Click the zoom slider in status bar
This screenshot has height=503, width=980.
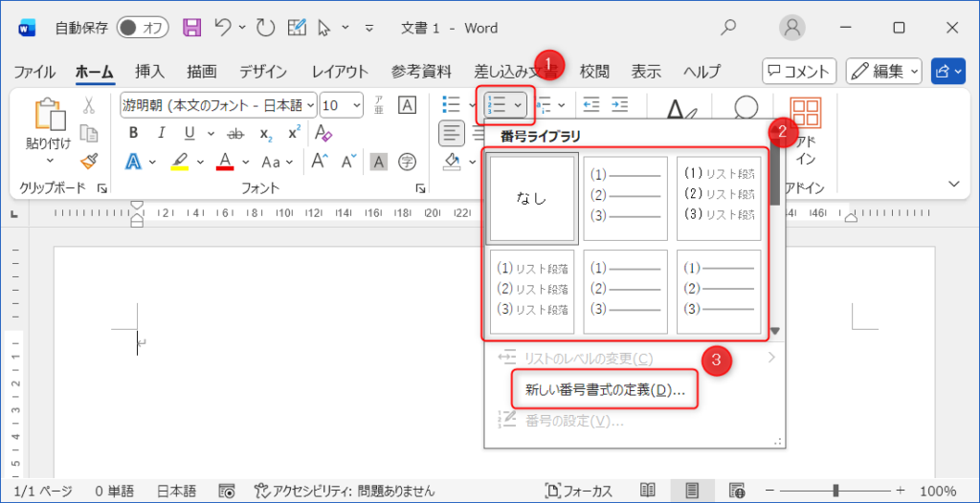(835, 491)
